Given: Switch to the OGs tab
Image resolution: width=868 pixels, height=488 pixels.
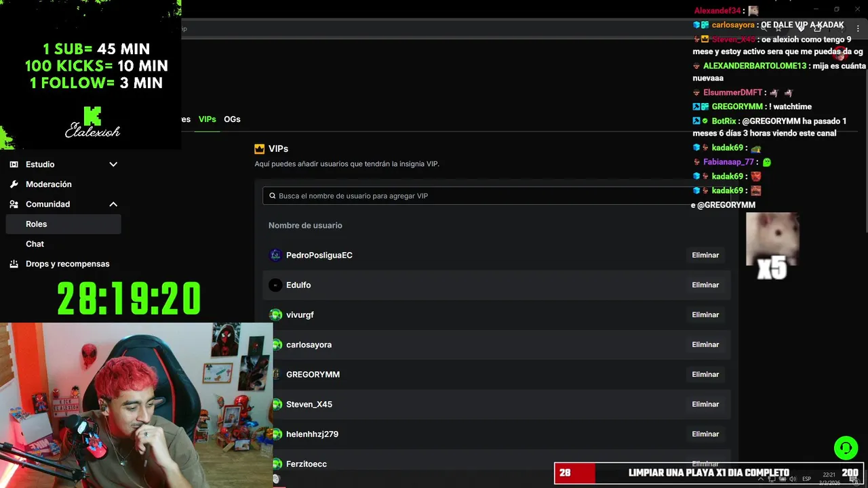Looking at the screenshot, I should point(232,119).
